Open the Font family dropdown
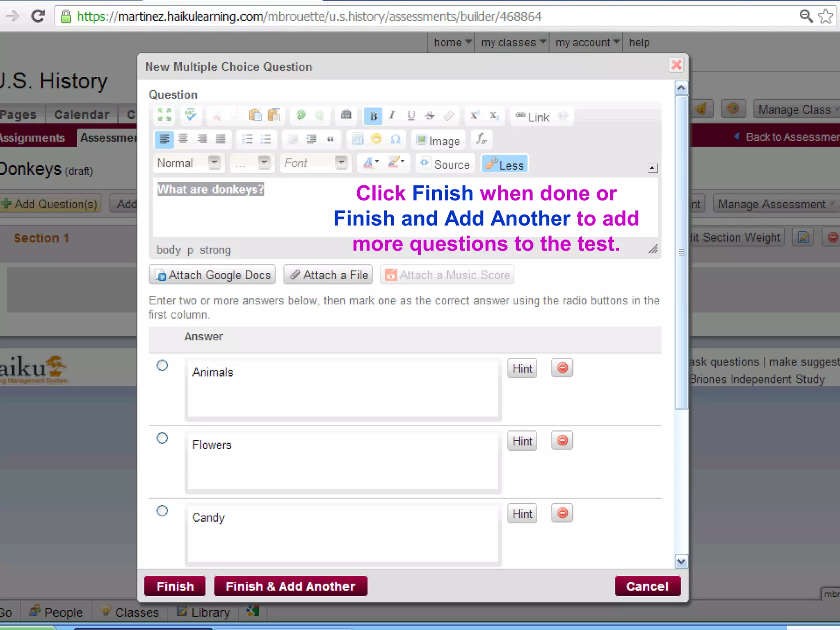 (x=316, y=163)
